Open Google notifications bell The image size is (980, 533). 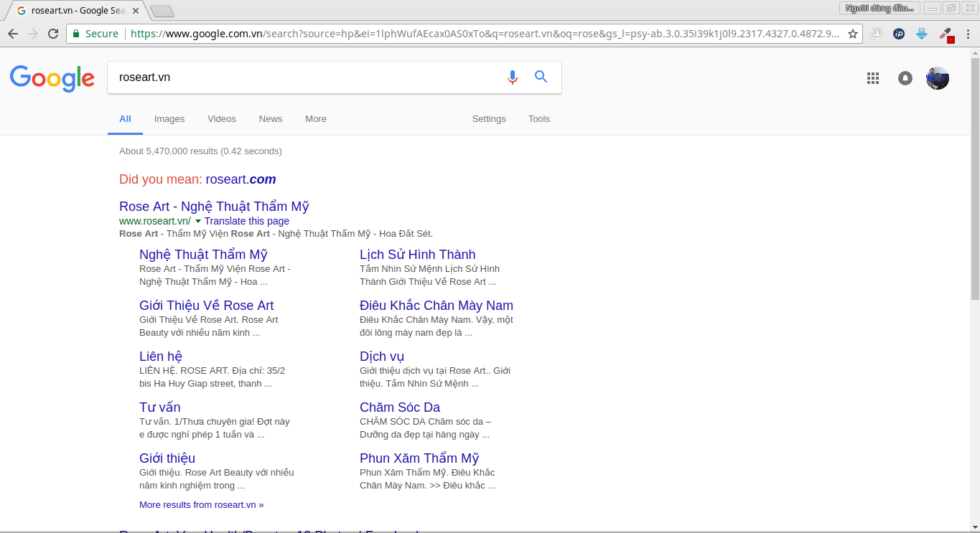[x=905, y=78]
